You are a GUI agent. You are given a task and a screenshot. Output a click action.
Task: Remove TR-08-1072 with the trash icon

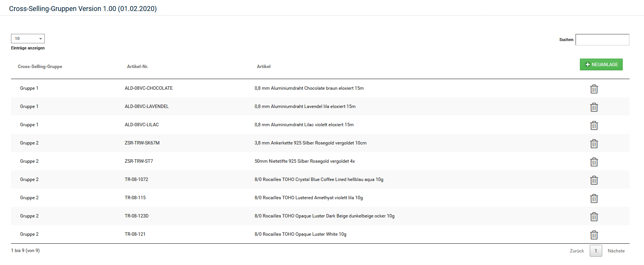[x=594, y=180]
